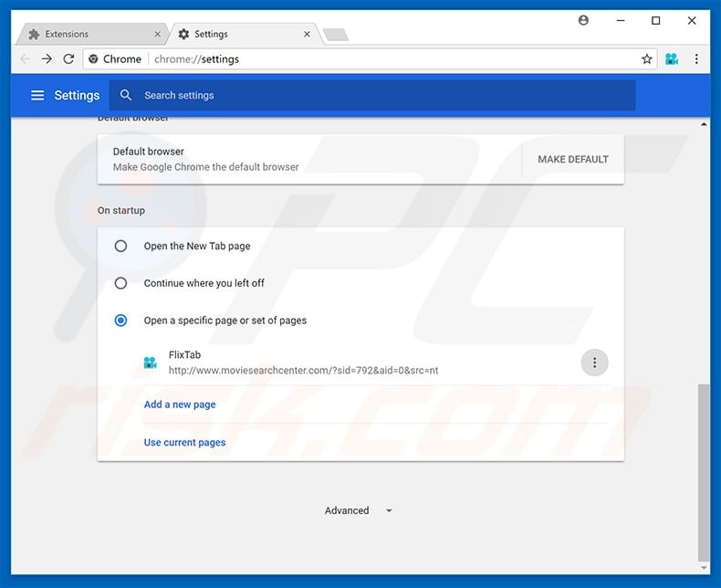Open the FlixTab extension icon in toolbar

pyautogui.click(x=672, y=59)
